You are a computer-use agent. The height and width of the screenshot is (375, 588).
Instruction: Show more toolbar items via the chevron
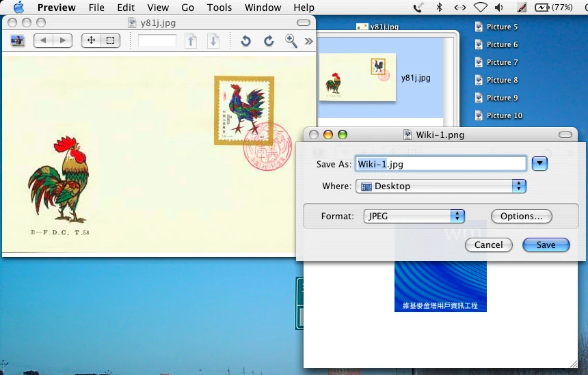(308, 41)
